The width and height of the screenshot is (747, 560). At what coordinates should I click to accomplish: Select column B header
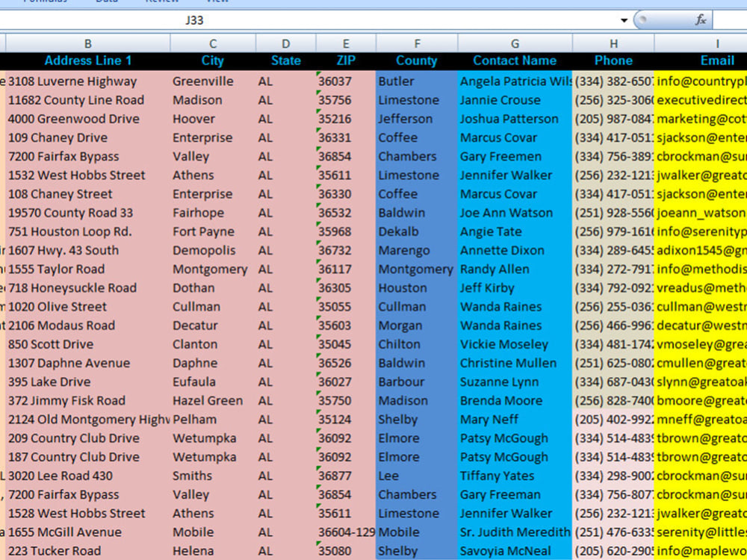point(87,43)
